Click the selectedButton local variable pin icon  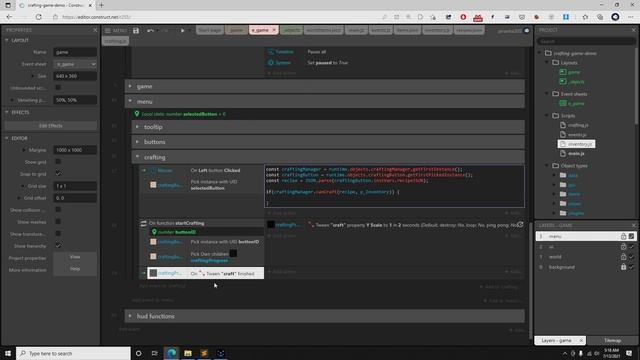137,114
